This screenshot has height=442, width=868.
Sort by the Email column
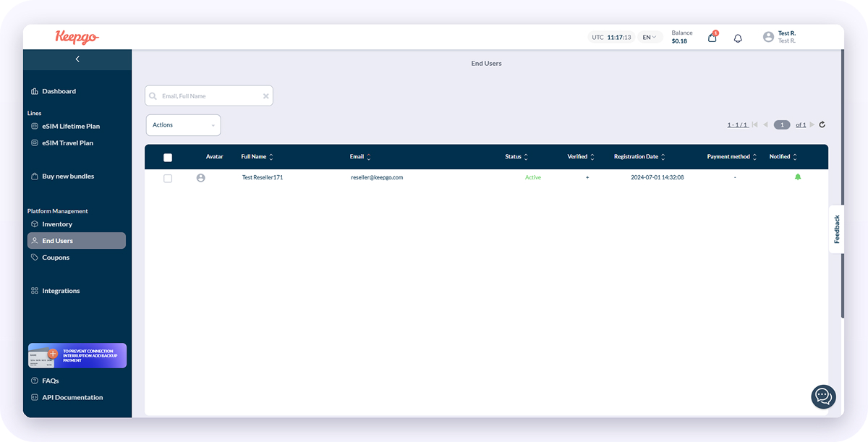(360, 156)
